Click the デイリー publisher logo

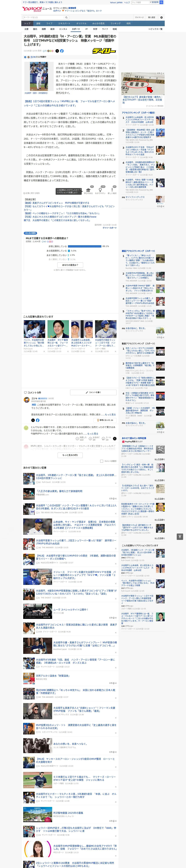click(104, 51)
